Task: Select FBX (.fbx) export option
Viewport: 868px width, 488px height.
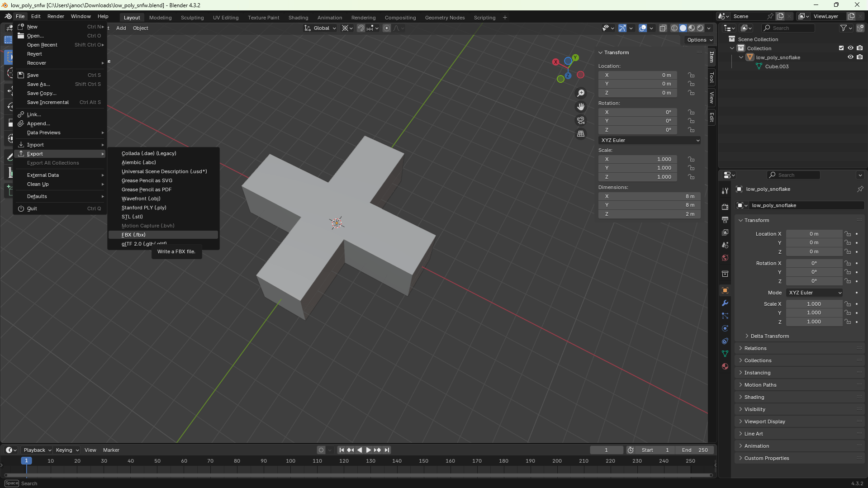Action: pos(133,235)
